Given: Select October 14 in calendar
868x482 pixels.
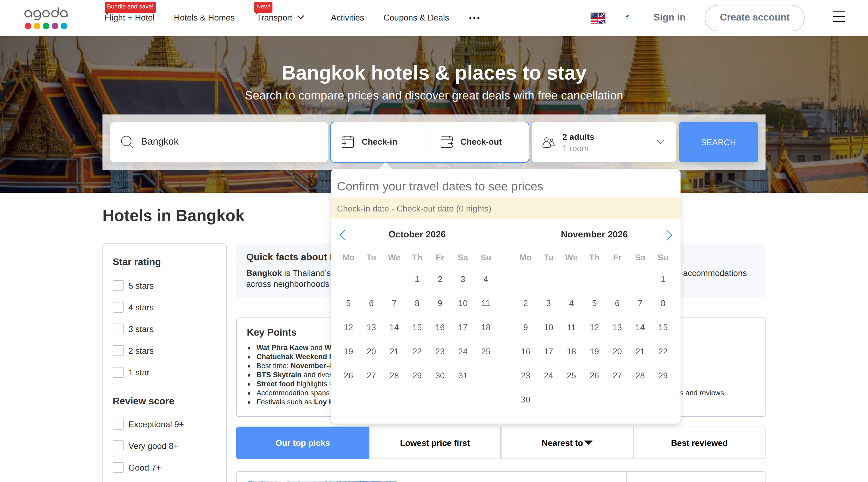Looking at the screenshot, I should pyautogui.click(x=394, y=327).
